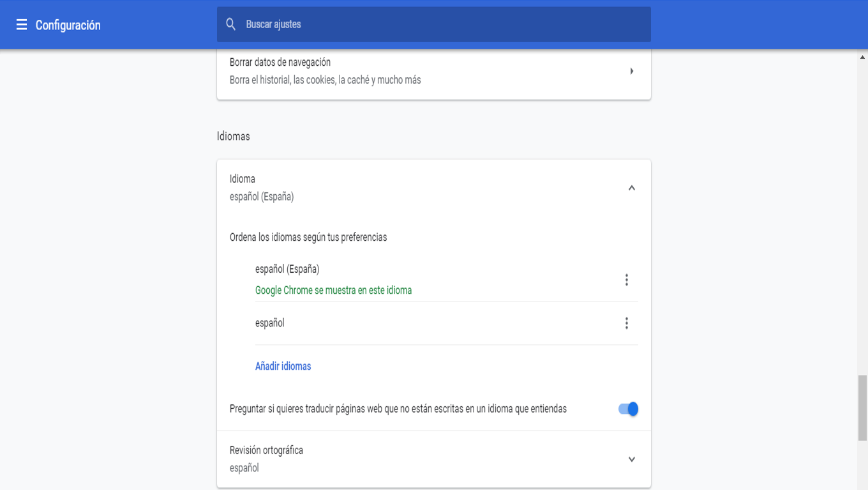
Task: Select the español (España) language entry
Action: (287, 269)
